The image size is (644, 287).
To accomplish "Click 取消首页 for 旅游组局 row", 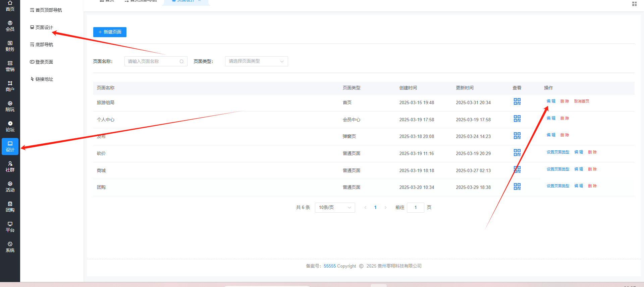I will (x=581, y=101).
